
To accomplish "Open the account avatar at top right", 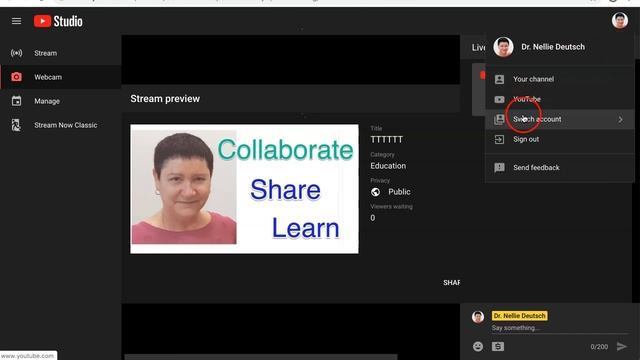I will (x=620, y=20).
